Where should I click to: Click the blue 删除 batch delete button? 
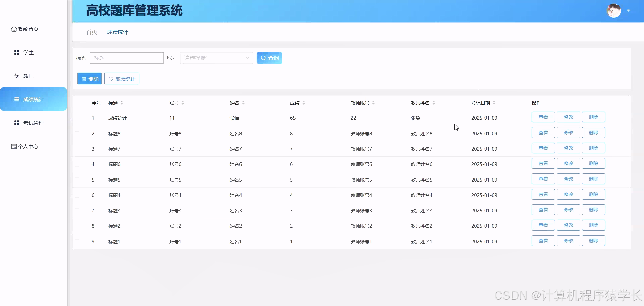click(x=90, y=79)
